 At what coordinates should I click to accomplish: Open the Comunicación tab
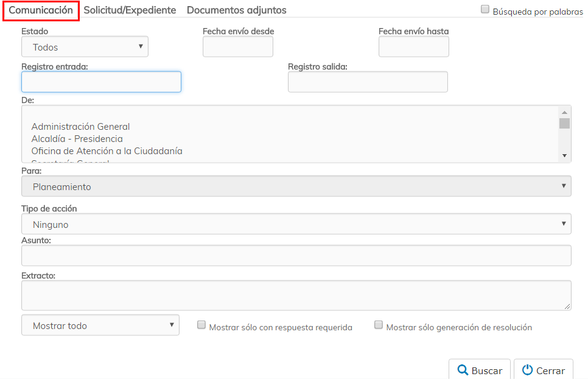pyautogui.click(x=41, y=10)
